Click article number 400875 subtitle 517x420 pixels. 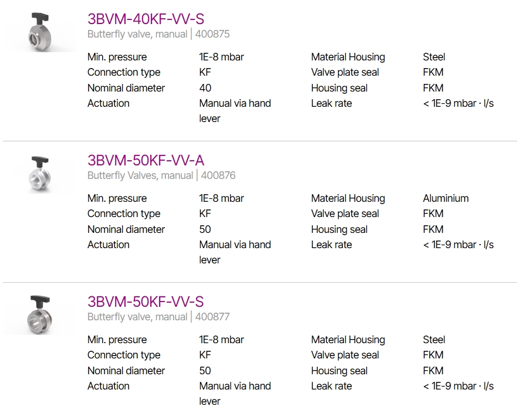point(158,34)
